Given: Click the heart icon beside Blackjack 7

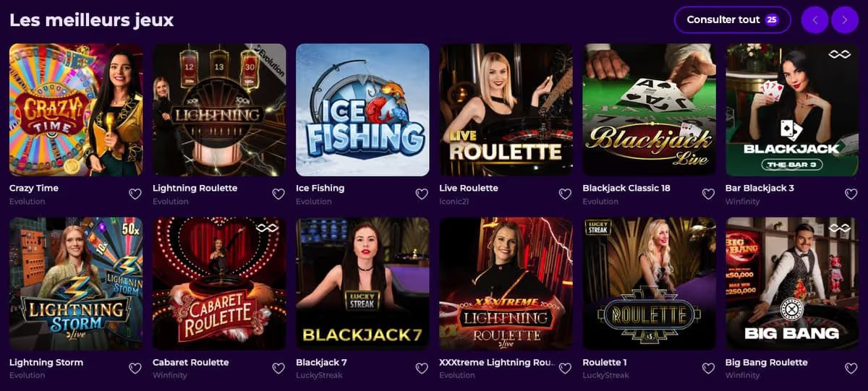Looking at the screenshot, I should [422, 369].
